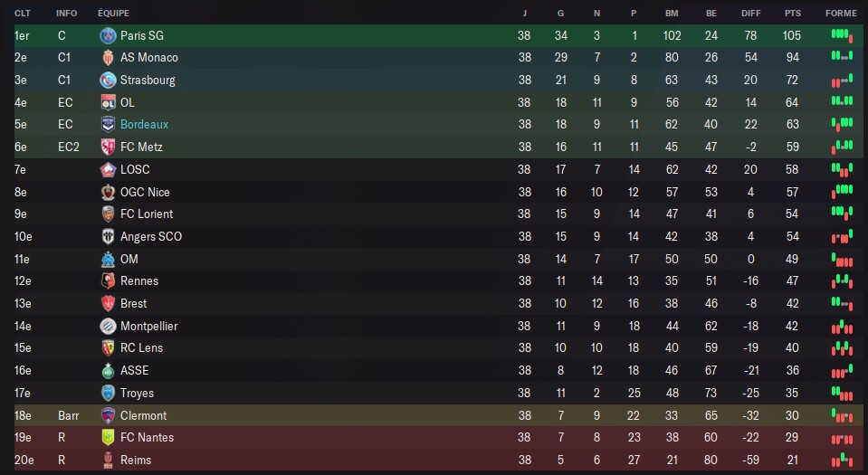Open the Bordeaux team link

click(144, 125)
